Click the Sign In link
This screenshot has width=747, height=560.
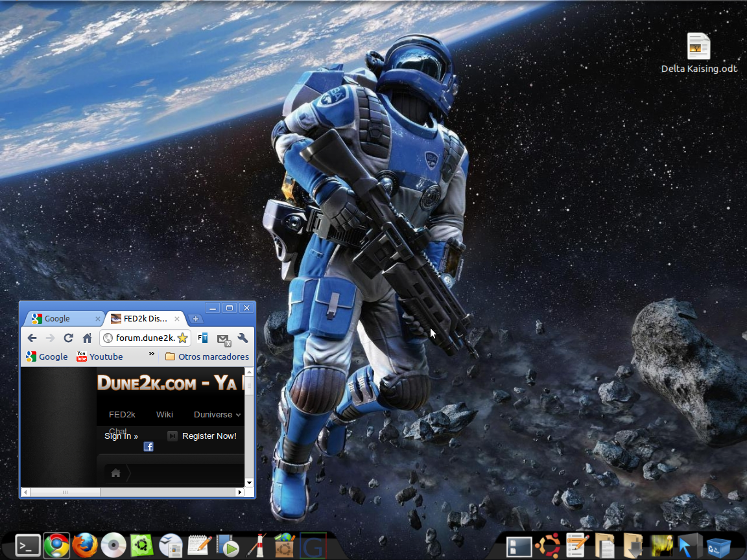[121, 436]
